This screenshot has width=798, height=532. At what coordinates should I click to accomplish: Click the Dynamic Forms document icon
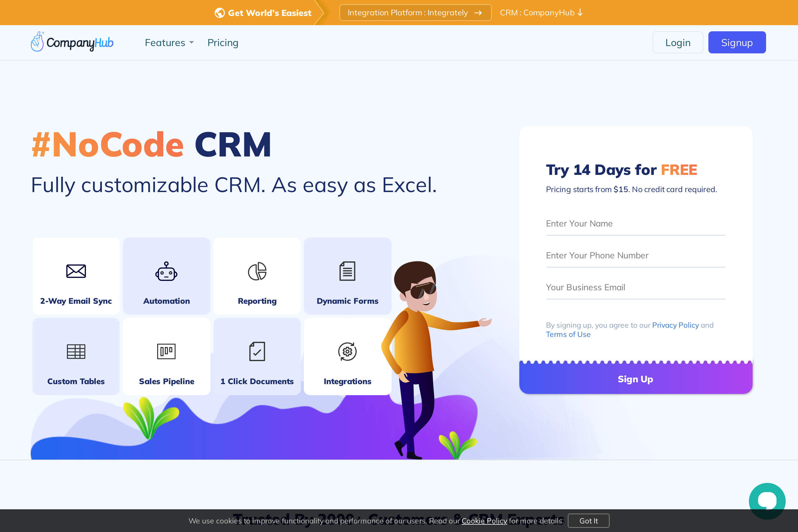tap(347, 271)
